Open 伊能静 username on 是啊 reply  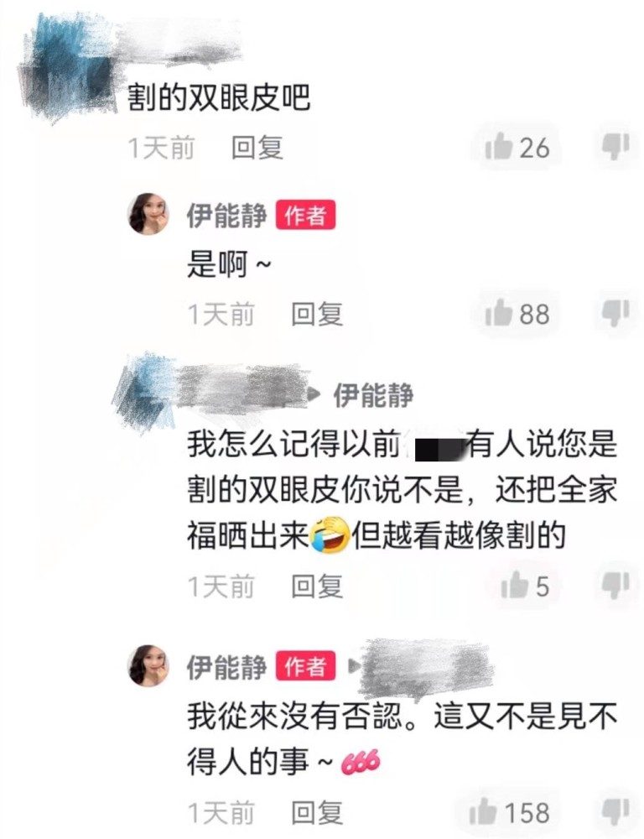pyautogui.click(x=226, y=215)
